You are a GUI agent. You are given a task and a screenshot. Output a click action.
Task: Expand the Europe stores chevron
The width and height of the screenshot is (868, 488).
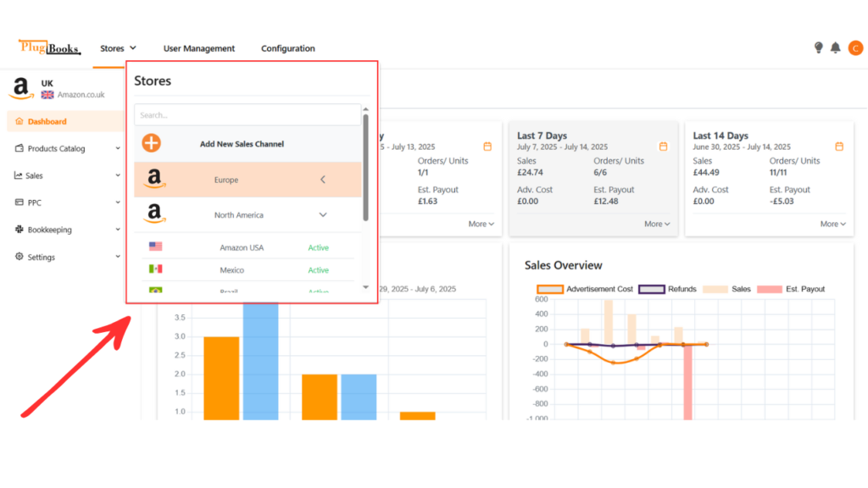[x=323, y=180]
